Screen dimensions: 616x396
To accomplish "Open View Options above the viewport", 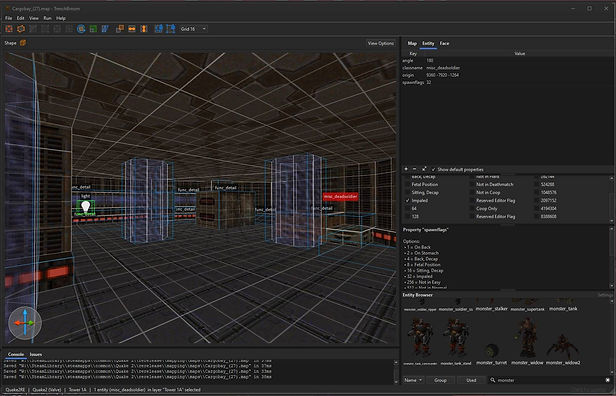I will click(381, 43).
